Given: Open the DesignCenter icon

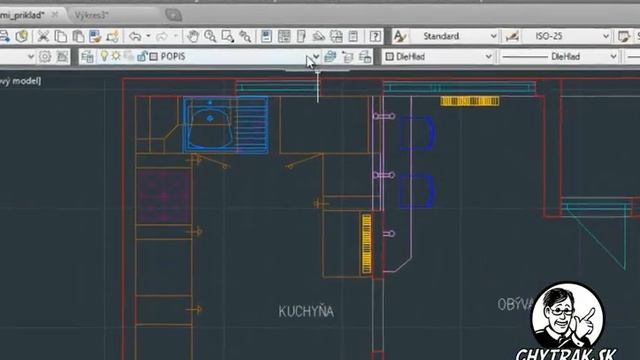Looking at the screenshot, I should tap(284, 36).
